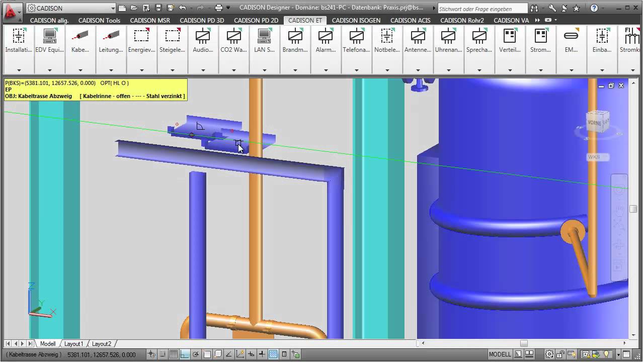Toggle Grid display in the status bar
The width and height of the screenshot is (644, 362).
173,354
